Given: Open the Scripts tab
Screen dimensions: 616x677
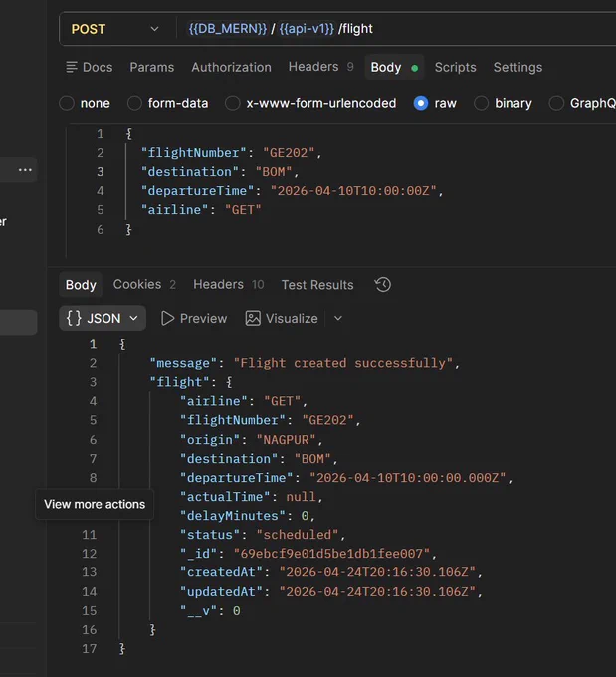Looking at the screenshot, I should pos(455,67).
